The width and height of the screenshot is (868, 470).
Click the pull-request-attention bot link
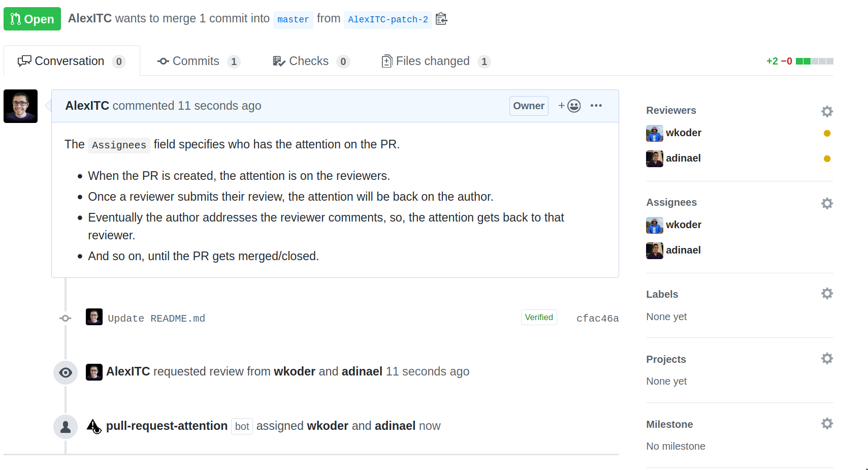pyautogui.click(x=167, y=426)
